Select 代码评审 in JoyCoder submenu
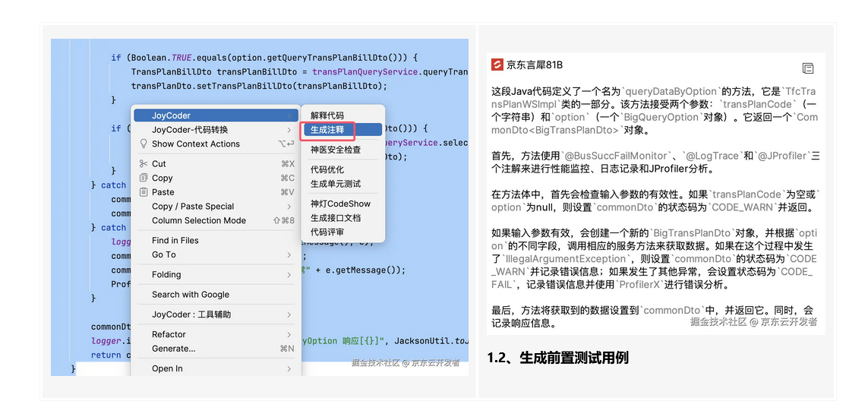This screenshot has height=420, width=868. [x=342, y=232]
